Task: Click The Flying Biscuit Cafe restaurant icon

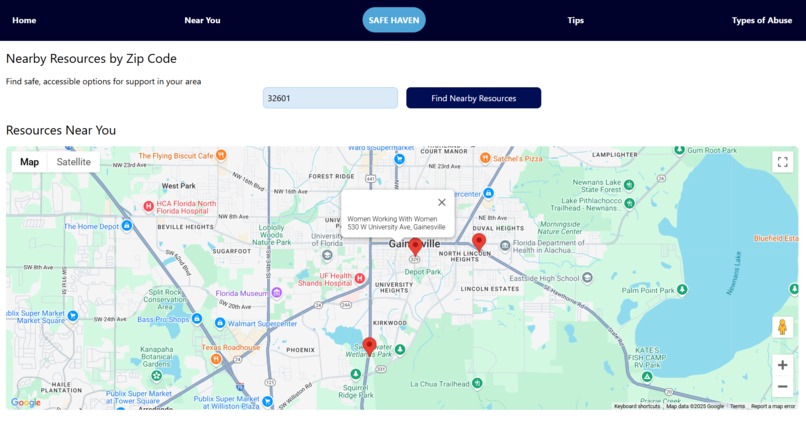Action: [x=221, y=155]
